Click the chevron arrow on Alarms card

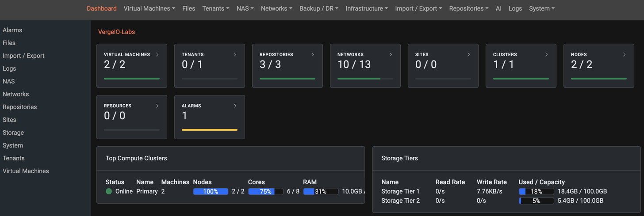tap(235, 106)
